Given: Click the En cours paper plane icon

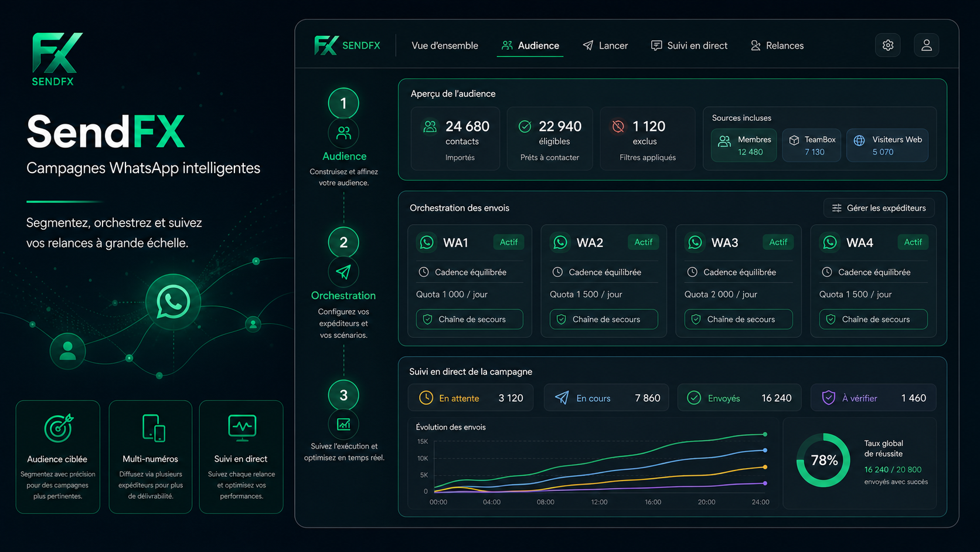Looking at the screenshot, I should 562,398.
